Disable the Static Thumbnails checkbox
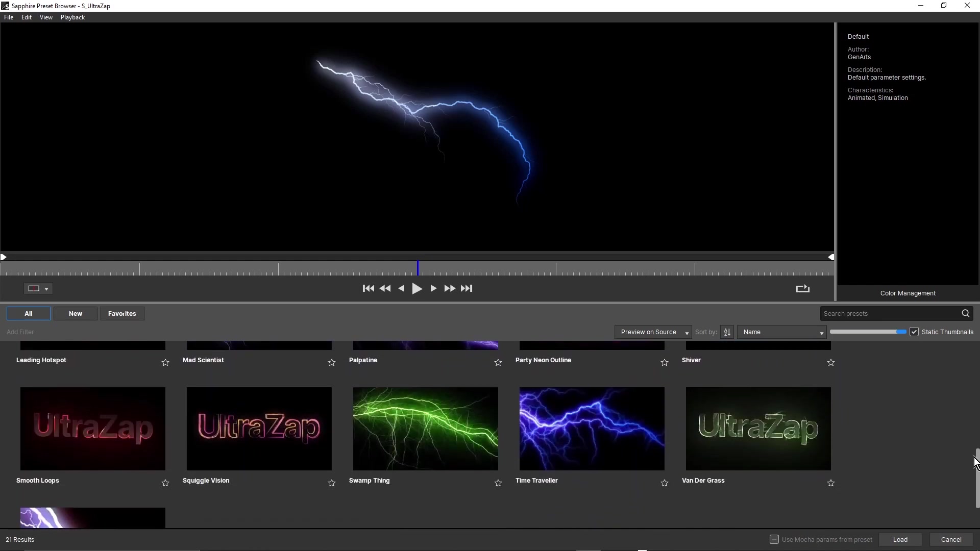This screenshot has height=551, width=980. click(914, 332)
